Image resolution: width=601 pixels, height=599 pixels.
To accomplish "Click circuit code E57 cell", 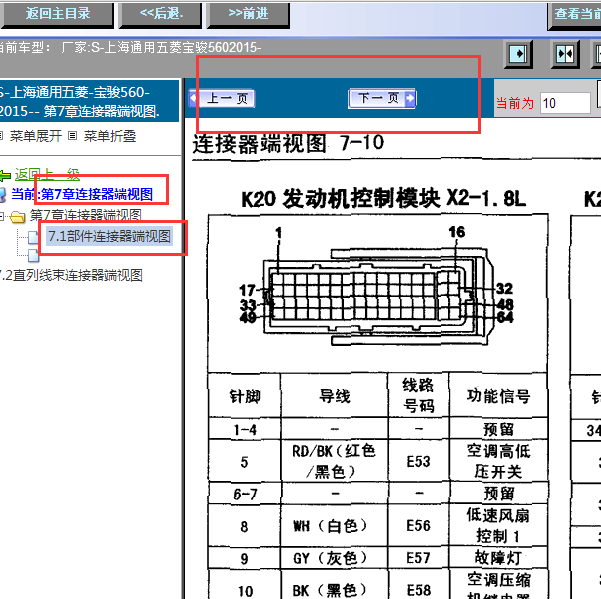I will (x=418, y=558).
